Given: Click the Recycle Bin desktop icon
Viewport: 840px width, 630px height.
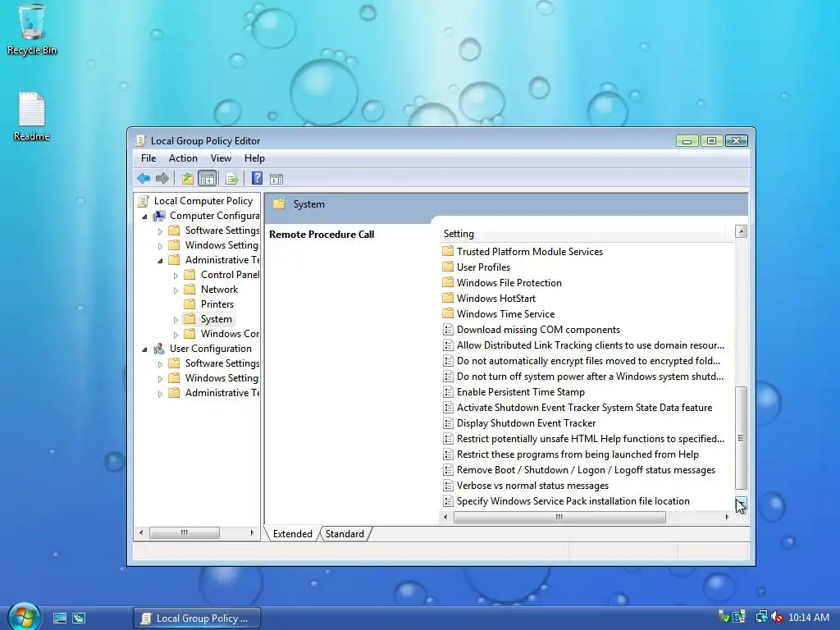Looking at the screenshot, I should (32, 30).
